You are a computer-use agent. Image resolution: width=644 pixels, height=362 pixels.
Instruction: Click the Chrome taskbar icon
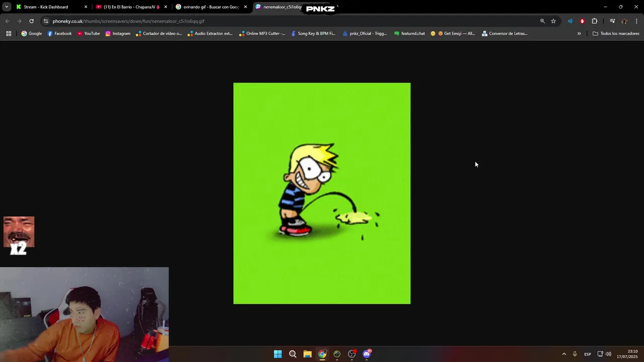click(x=322, y=354)
